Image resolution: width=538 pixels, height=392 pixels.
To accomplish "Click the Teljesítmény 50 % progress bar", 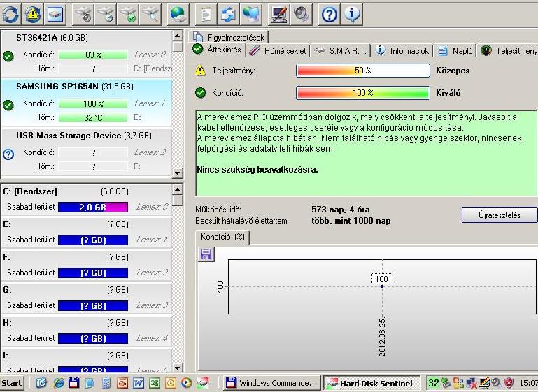I will point(362,71).
